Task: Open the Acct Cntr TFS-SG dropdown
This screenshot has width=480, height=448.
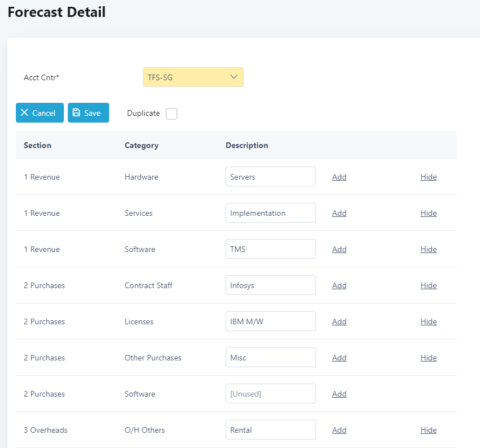Action: 193,77
